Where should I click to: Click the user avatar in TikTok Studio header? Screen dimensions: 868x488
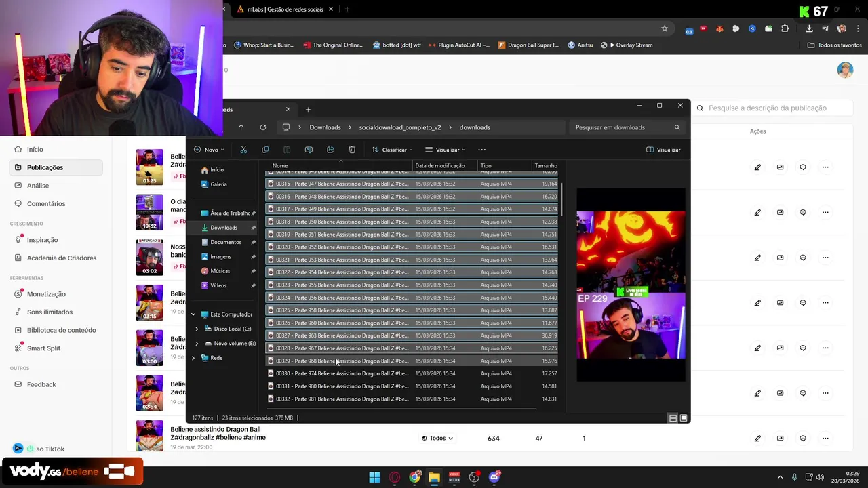[845, 70]
